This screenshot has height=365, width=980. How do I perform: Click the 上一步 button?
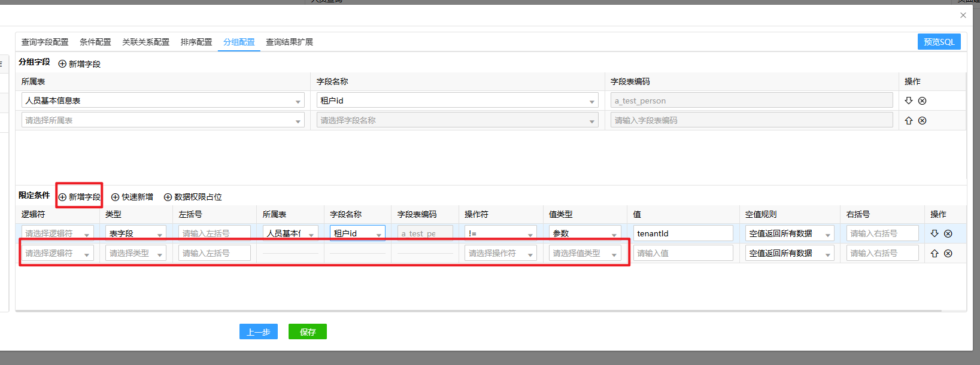pos(258,332)
